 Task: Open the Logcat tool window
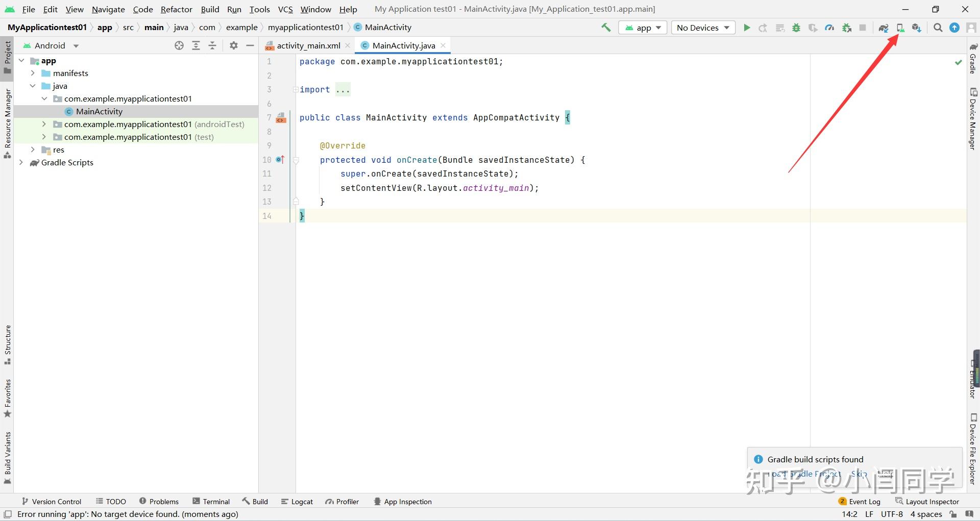point(297,502)
